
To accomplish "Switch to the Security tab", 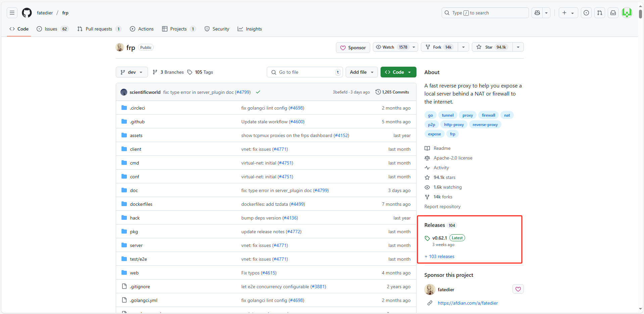I will pyautogui.click(x=217, y=29).
